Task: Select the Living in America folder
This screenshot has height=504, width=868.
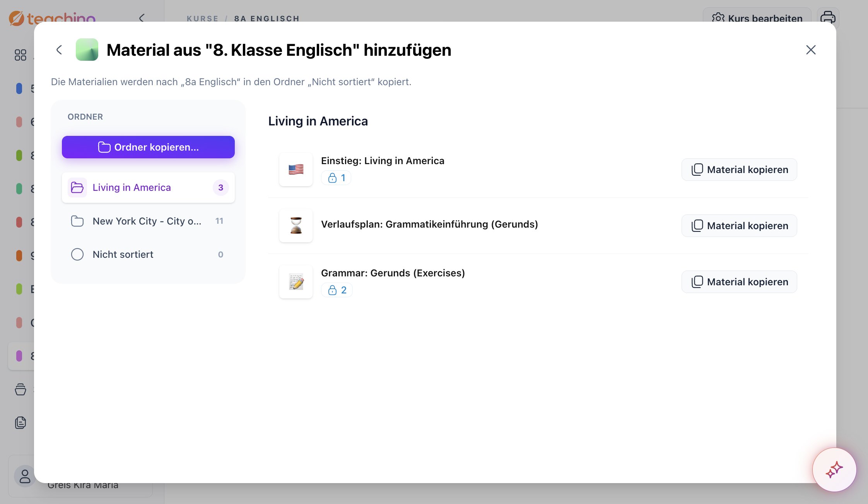Action: click(148, 188)
